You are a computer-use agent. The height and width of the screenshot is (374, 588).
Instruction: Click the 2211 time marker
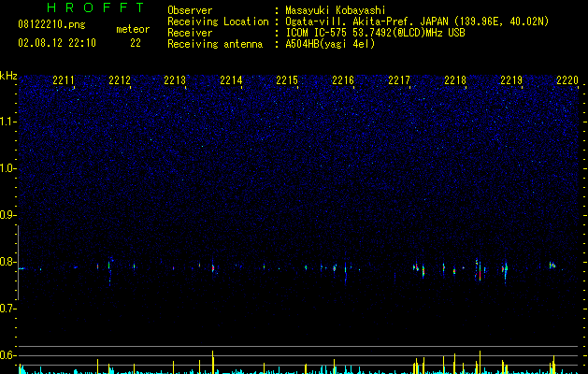pos(64,80)
